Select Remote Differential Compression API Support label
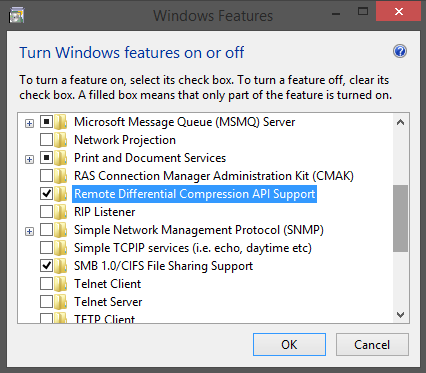 coord(194,194)
